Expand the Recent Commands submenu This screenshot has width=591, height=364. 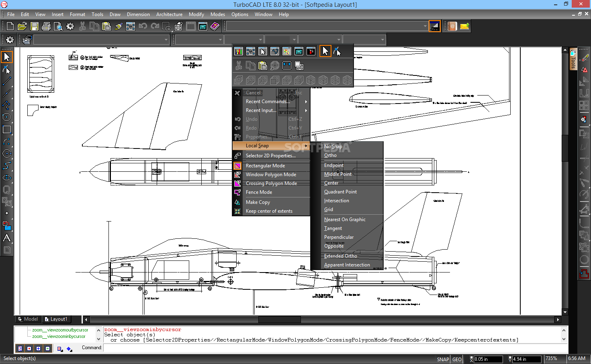pos(271,102)
